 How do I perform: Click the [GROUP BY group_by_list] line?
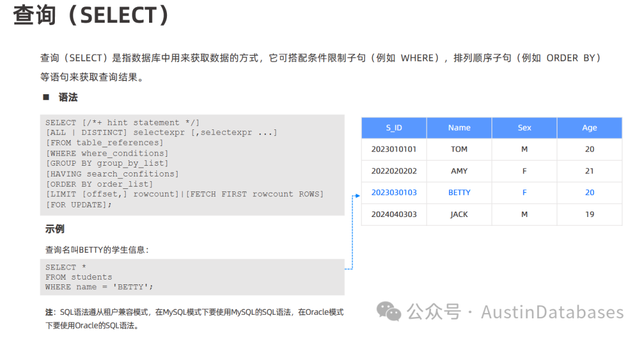click(x=107, y=163)
